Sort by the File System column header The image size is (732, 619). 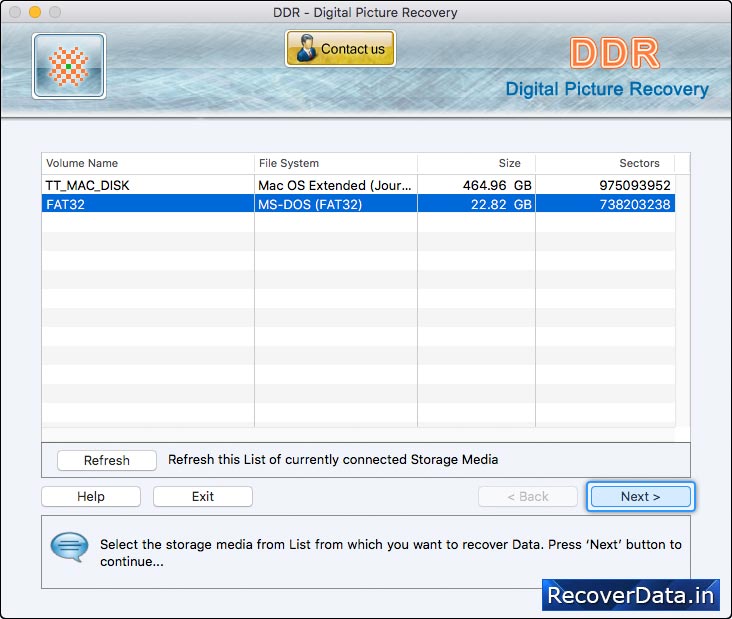click(336, 163)
